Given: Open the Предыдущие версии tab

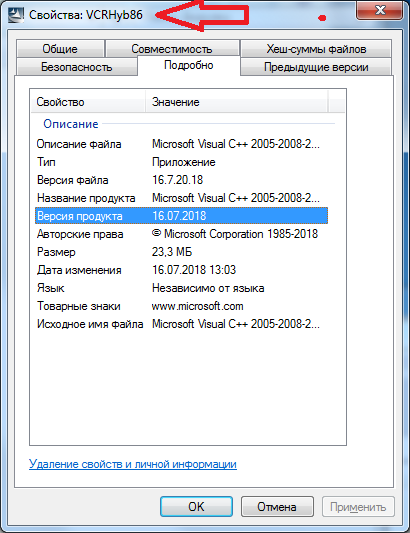Looking at the screenshot, I should (316, 67).
